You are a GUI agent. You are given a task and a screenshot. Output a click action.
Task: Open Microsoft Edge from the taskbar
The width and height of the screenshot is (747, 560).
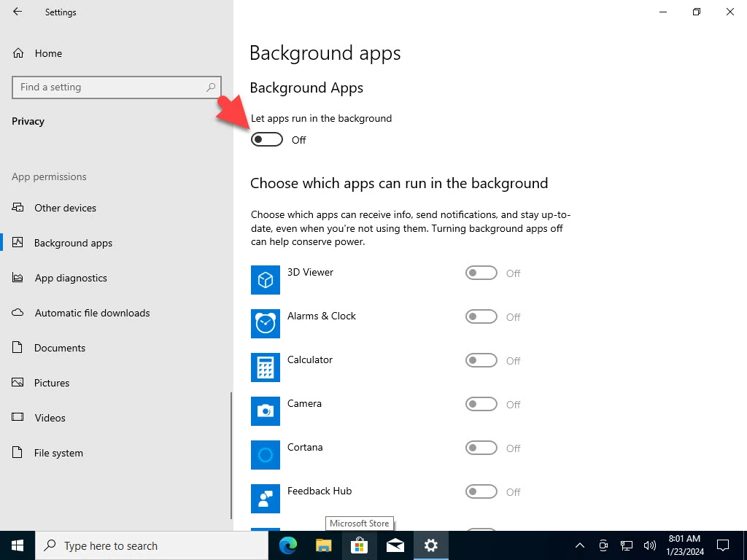(287, 545)
